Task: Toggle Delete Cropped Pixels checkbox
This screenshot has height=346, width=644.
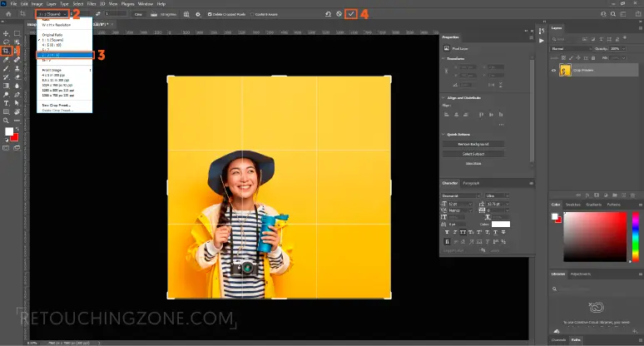Action: click(x=210, y=14)
